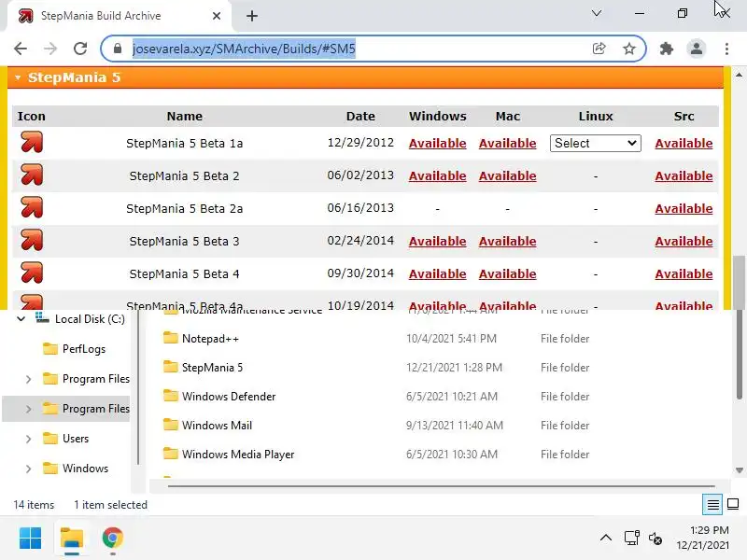The image size is (747, 560).
Task: Click StepMania 5 Beta 3 arrow icon
Action: click(x=32, y=241)
